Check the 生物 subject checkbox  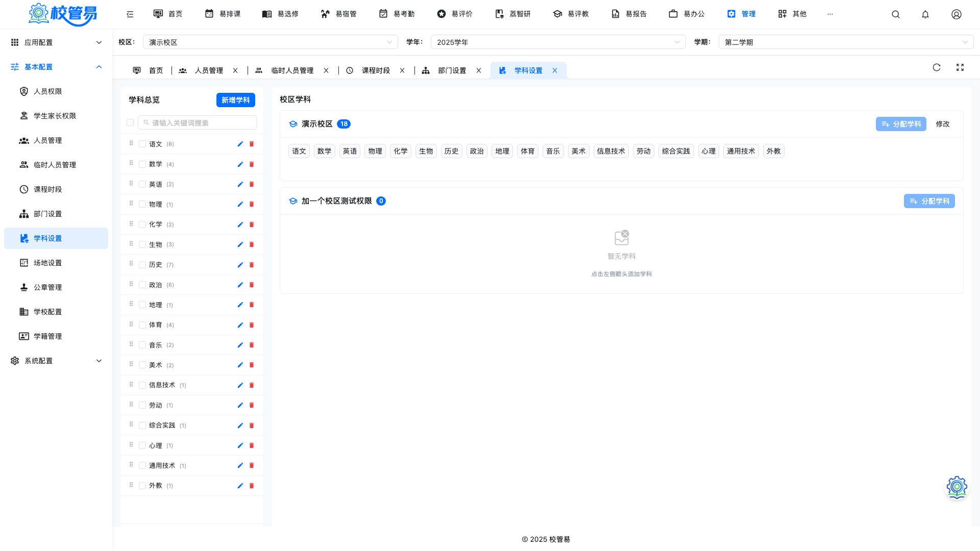click(x=142, y=244)
